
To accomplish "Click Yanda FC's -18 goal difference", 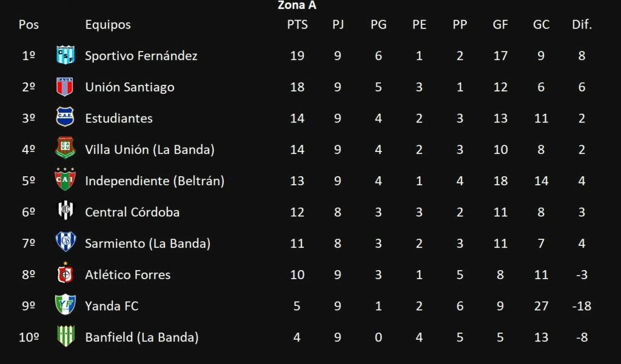I will tap(582, 306).
